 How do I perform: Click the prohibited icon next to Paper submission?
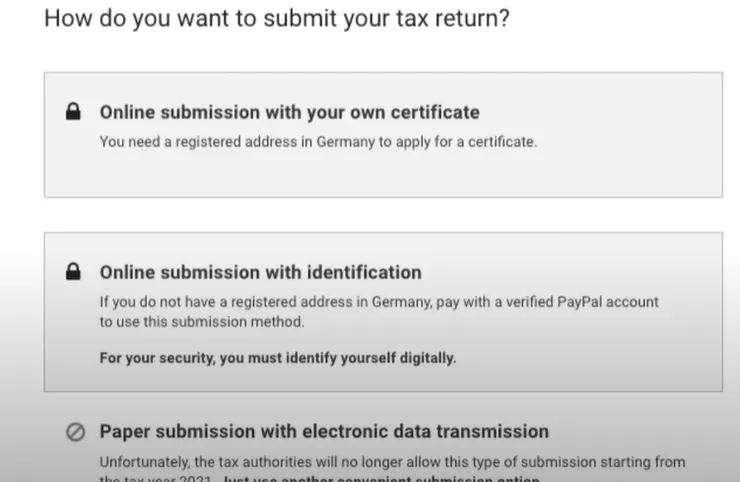click(74, 432)
